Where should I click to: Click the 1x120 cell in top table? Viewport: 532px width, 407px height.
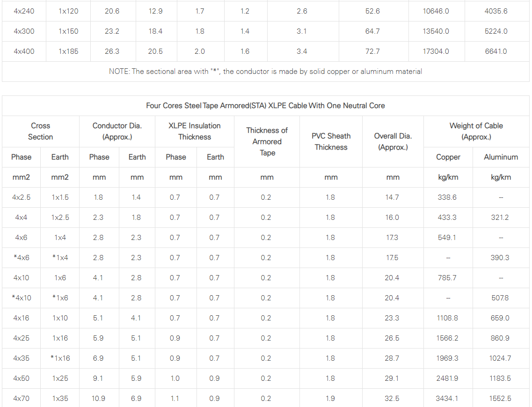(68, 11)
